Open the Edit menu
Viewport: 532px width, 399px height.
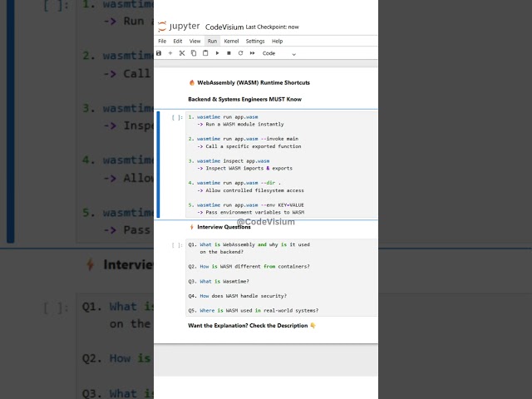click(x=178, y=41)
